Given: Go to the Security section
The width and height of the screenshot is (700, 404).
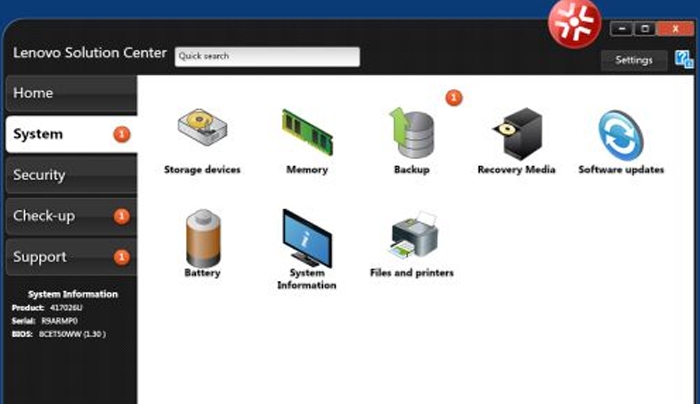Looking at the screenshot, I should coord(71,175).
